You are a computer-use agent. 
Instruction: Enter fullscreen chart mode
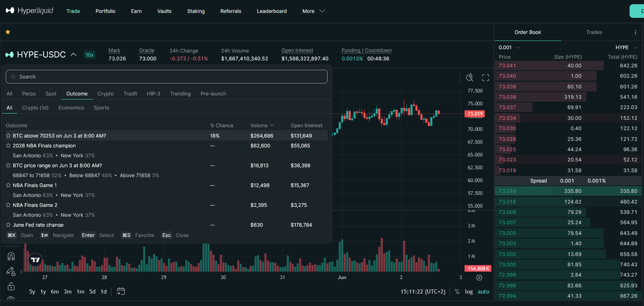point(486,77)
